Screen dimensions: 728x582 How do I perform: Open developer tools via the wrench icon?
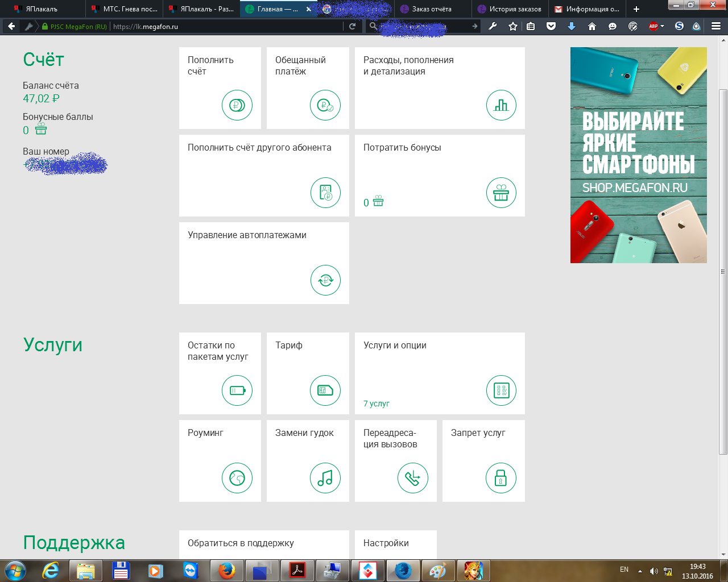tap(493, 26)
